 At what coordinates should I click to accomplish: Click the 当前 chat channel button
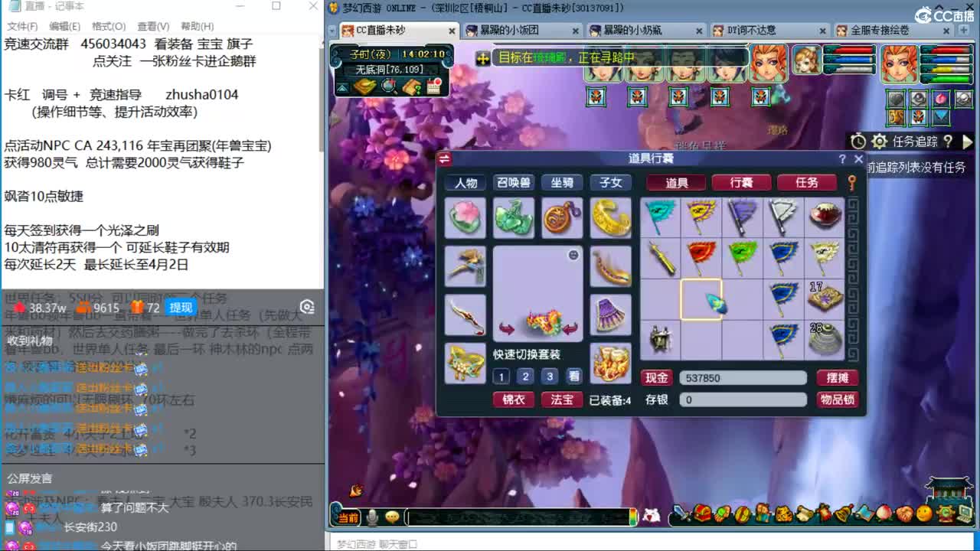[348, 518]
